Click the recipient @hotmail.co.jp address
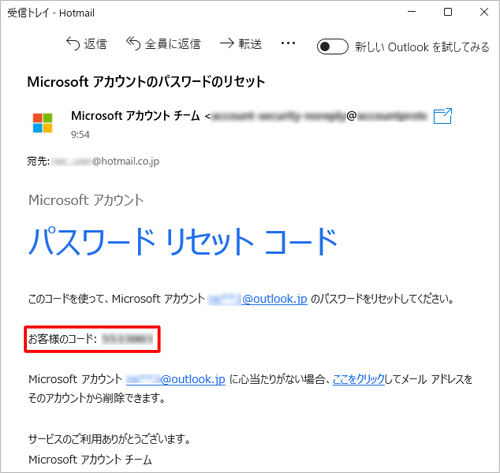The height and width of the screenshot is (473, 500). (105, 161)
